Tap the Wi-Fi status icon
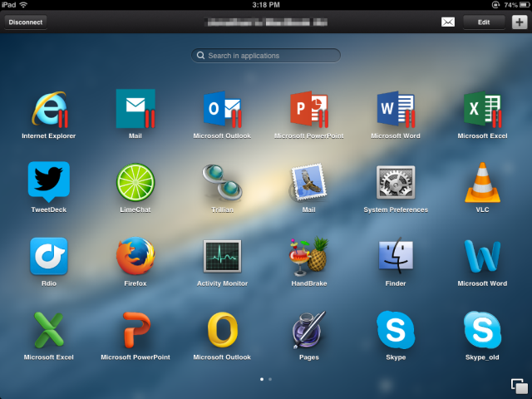The height and width of the screenshot is (399, 532). 23,5
